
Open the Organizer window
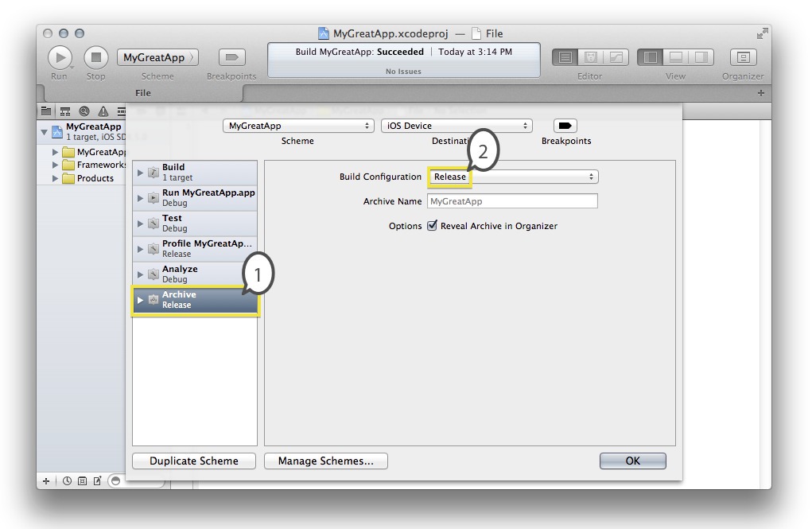(743, 57)
